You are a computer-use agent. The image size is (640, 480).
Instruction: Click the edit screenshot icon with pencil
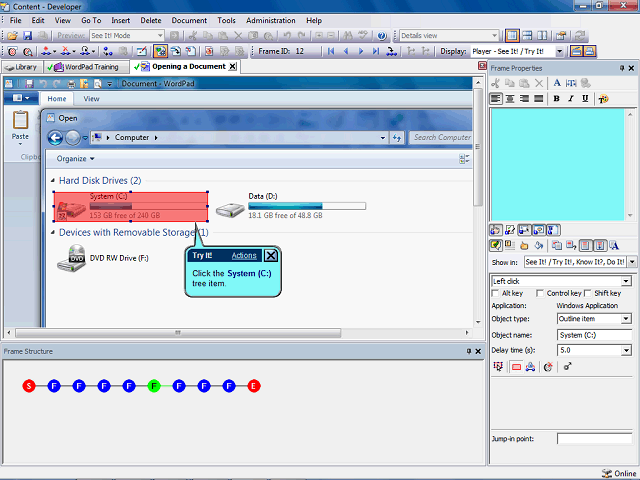141,51
